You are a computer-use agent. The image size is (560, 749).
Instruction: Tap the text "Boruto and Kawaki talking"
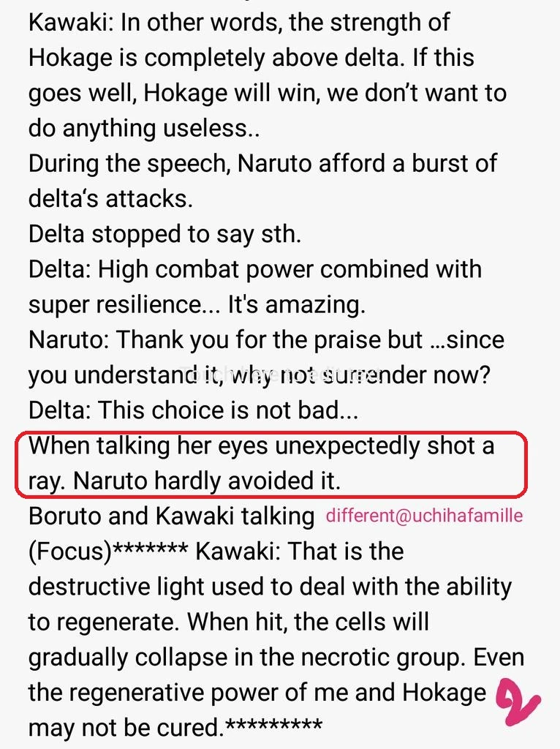pos(171,516)
